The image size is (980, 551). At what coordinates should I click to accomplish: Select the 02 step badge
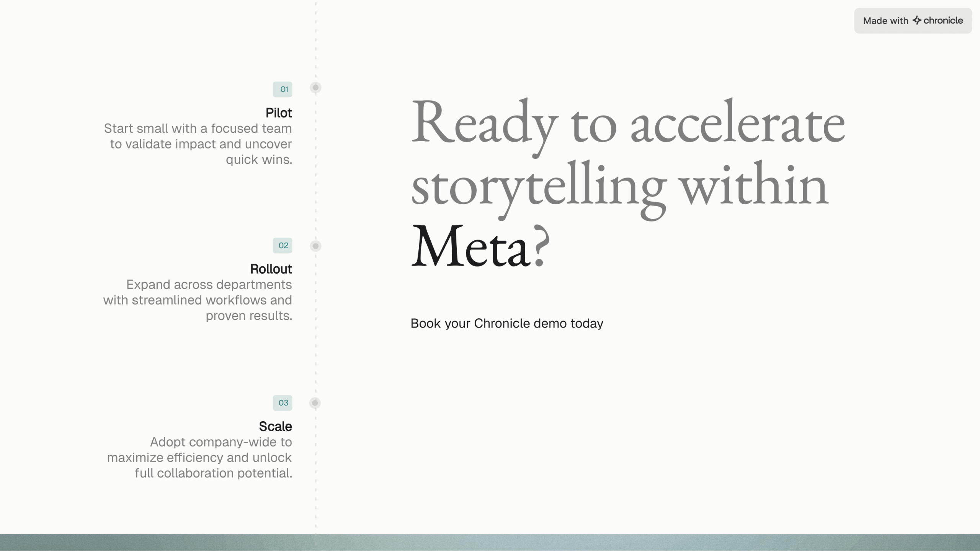[283, 245]
